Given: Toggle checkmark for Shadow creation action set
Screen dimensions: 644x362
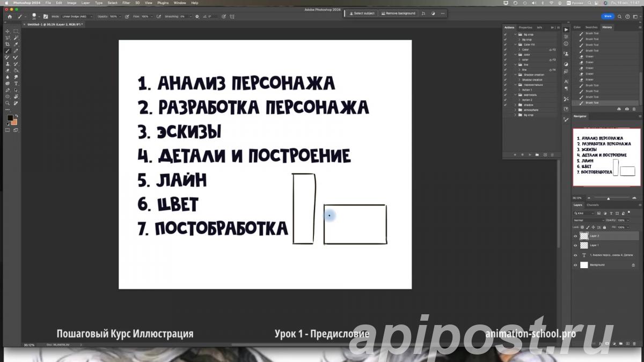Looking at the screenshot, I should 505,75.
